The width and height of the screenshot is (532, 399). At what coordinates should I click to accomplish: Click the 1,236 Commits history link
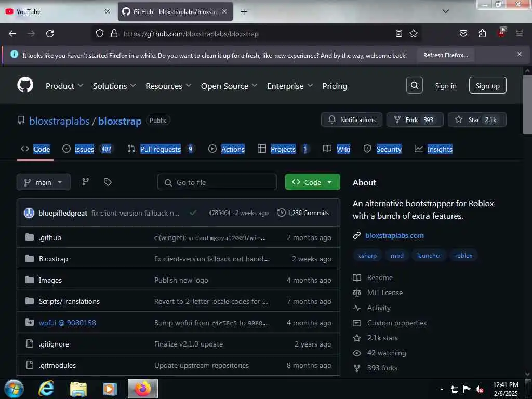point(303,212)
